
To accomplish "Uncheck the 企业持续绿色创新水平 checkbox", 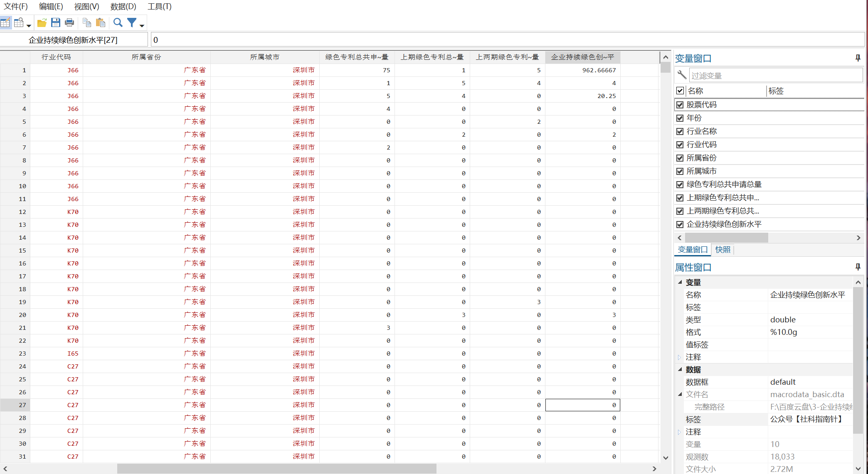I will tap(680, 224).
